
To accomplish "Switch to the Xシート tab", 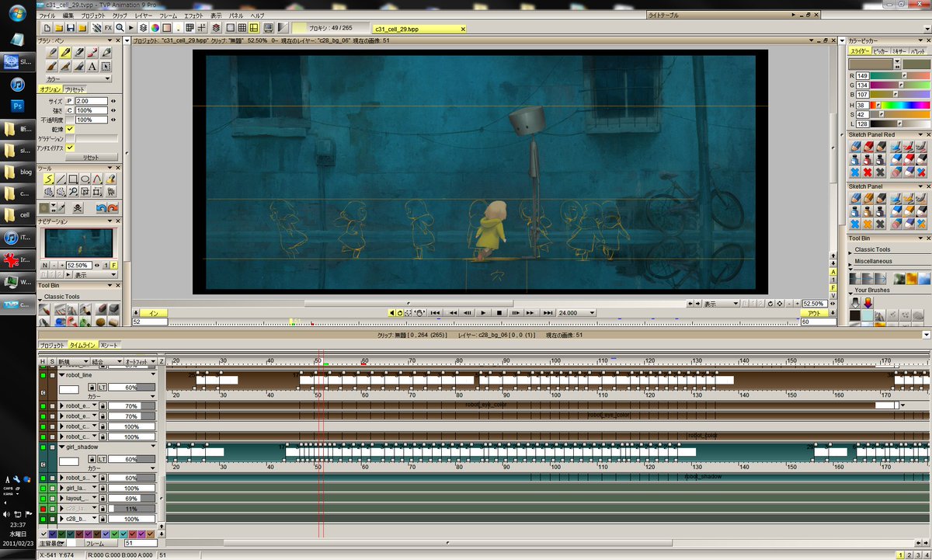I will point(110,344).
